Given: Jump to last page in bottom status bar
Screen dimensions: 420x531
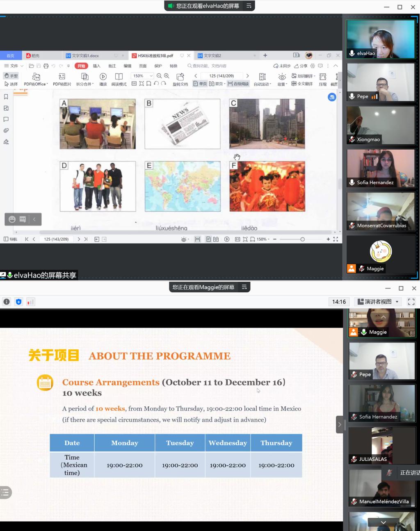Looking at the screenshot, I should [x=86, y=239].
